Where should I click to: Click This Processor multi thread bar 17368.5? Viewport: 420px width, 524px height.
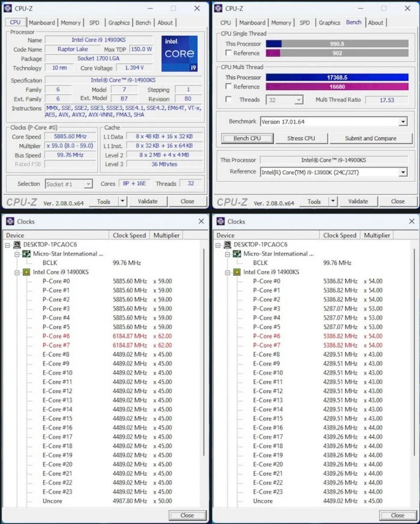[337, 77]
